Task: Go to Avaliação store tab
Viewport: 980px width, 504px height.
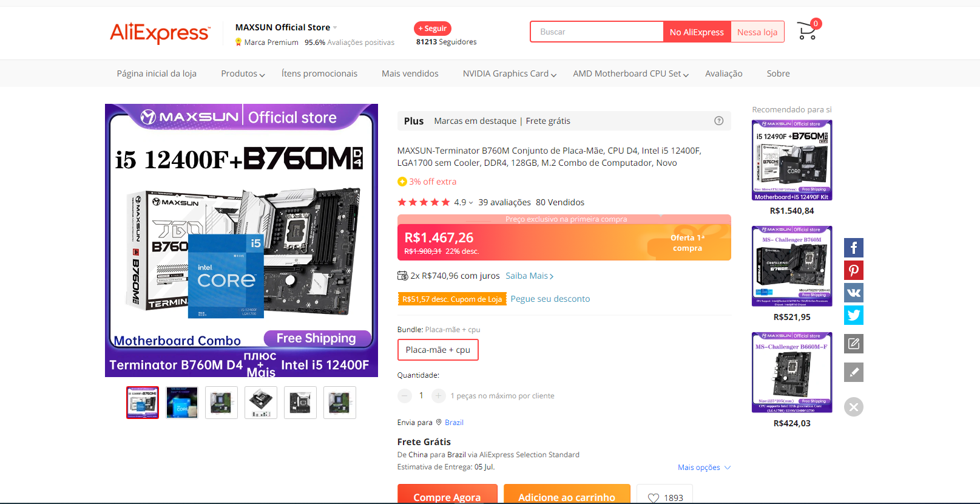Action: pyautogui.click(x=723, y=73)
